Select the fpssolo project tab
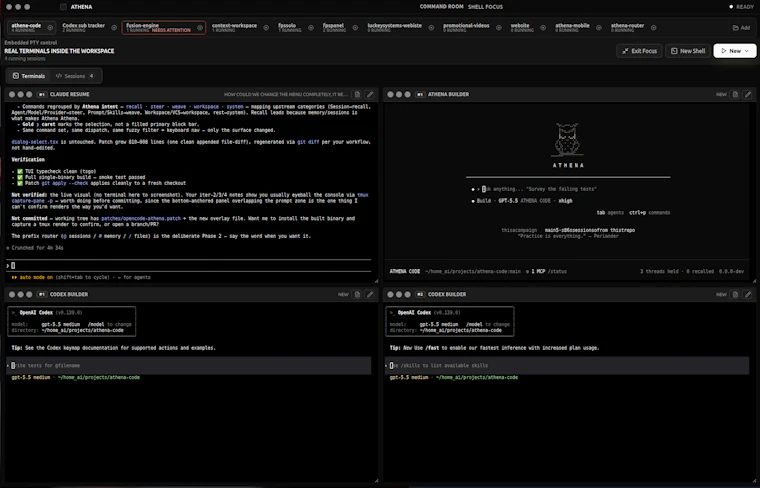The image size is (760, 488). pos(296,28)
